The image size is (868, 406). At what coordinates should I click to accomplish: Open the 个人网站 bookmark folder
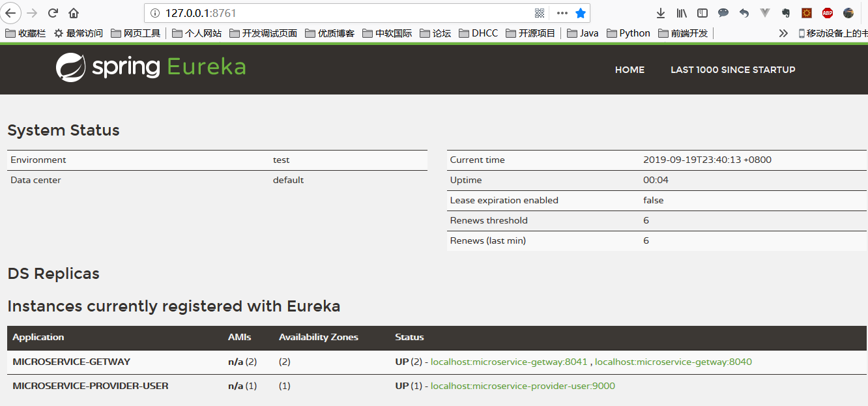(x=197, y=33)
